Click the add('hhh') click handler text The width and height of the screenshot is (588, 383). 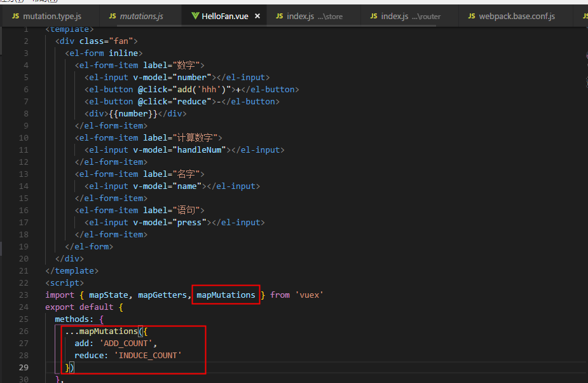pos(202,89)
